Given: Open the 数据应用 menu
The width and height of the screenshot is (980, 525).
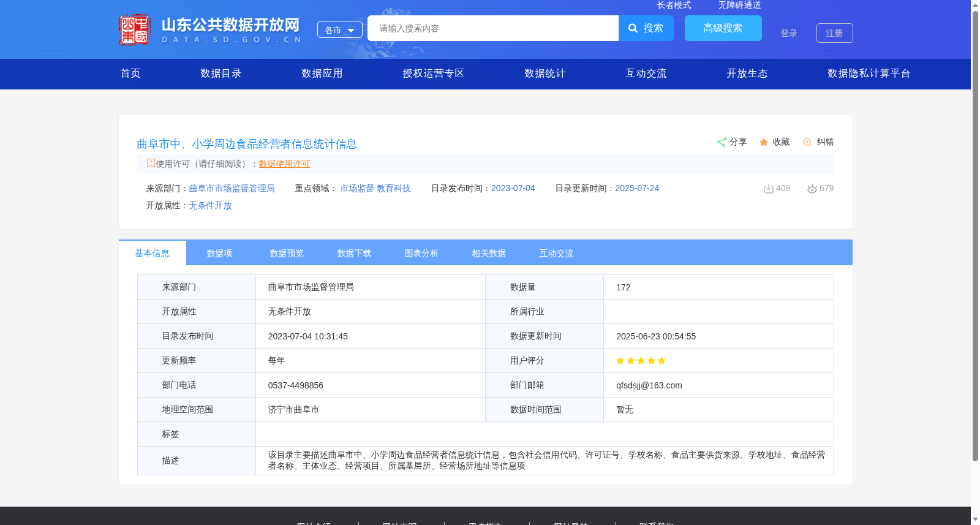Looking at the screenshot, I should tap(322, 74).
